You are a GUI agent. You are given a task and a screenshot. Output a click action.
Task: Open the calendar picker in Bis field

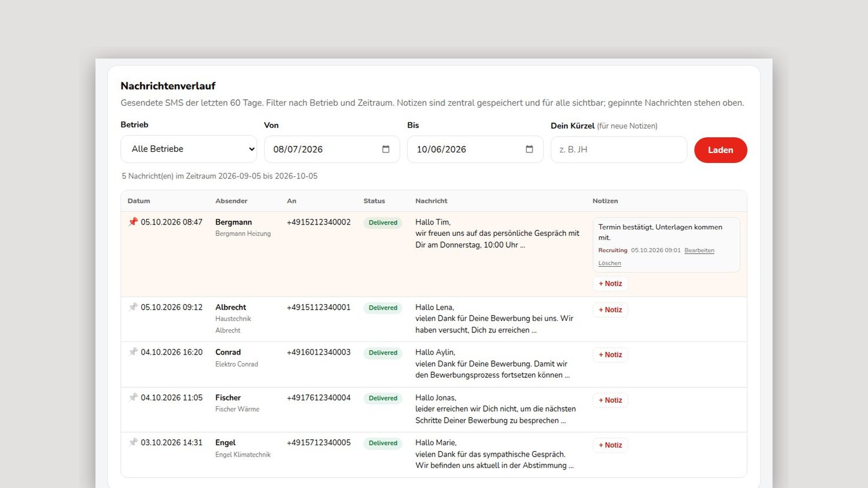(529, 149)
